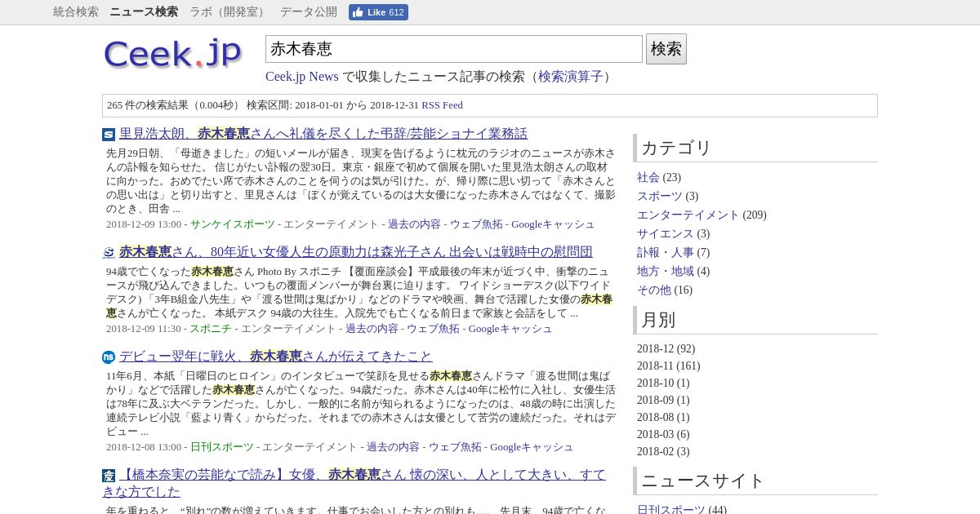Filter by category 訃報・人事
This screenshot has width=980, height=514.
pyautogui.click(x=666, y=252)
